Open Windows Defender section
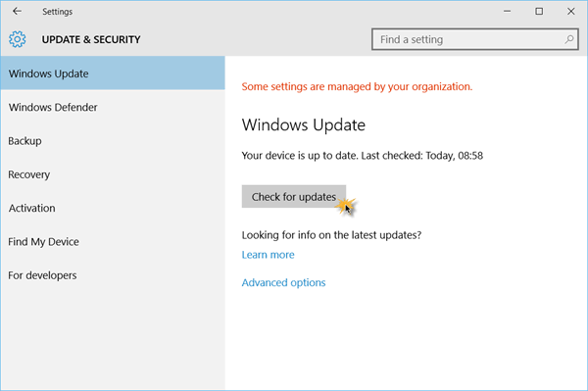 [113, 107]
